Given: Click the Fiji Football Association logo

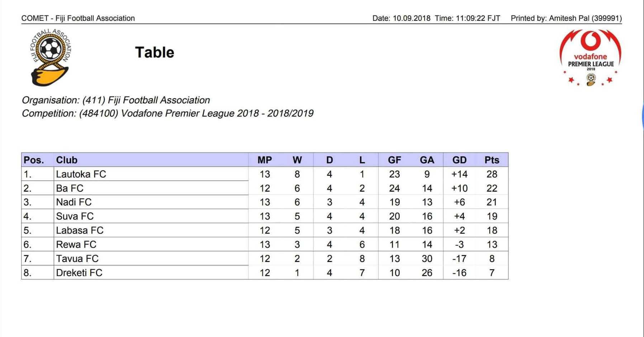Looking at the screenshot, I should pyautogui.click(x=50, y=57).
